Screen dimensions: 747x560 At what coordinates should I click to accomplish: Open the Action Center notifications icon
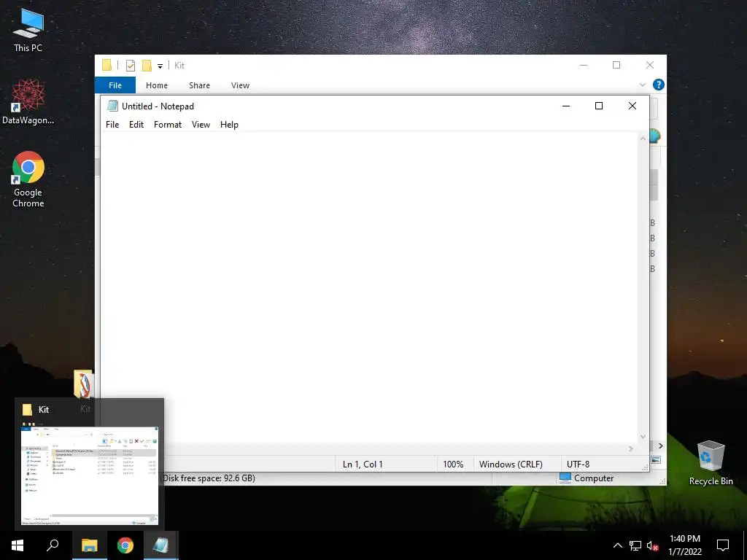click(723, 545)
